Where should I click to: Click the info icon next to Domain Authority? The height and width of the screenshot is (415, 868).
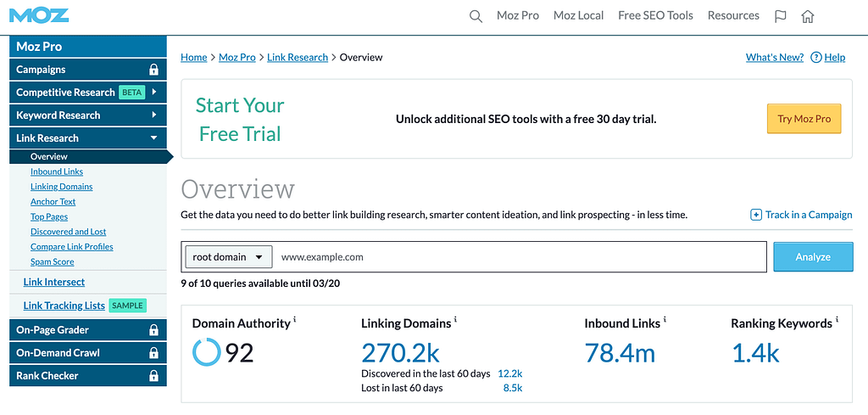tap(294, 320)
